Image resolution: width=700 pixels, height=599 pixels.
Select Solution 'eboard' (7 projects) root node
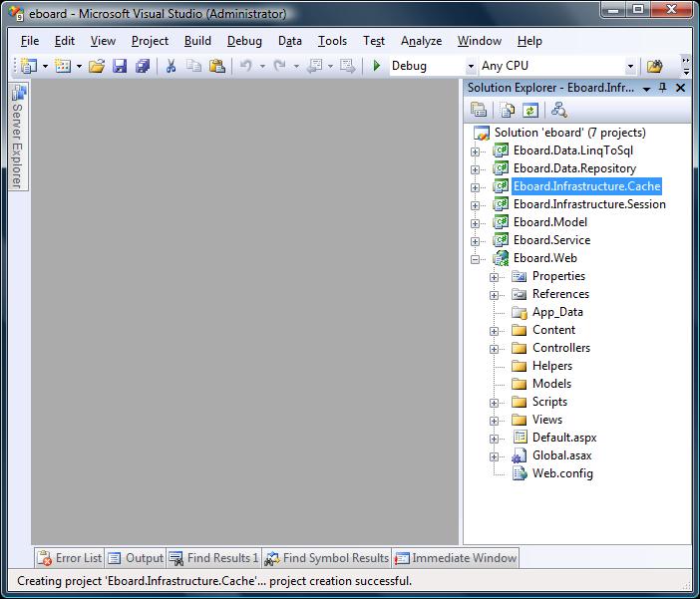click(569, 133)
